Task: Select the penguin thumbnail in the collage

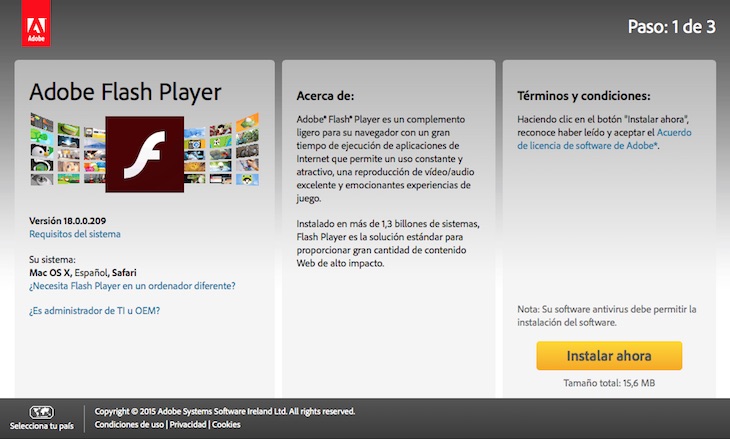Action: point(42,151)
